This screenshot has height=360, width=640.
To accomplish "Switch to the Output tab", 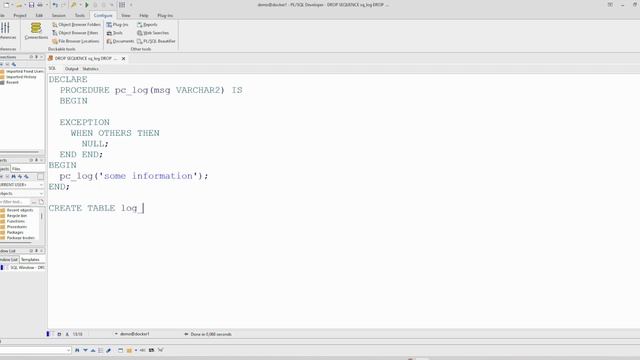I will [71, 69].
